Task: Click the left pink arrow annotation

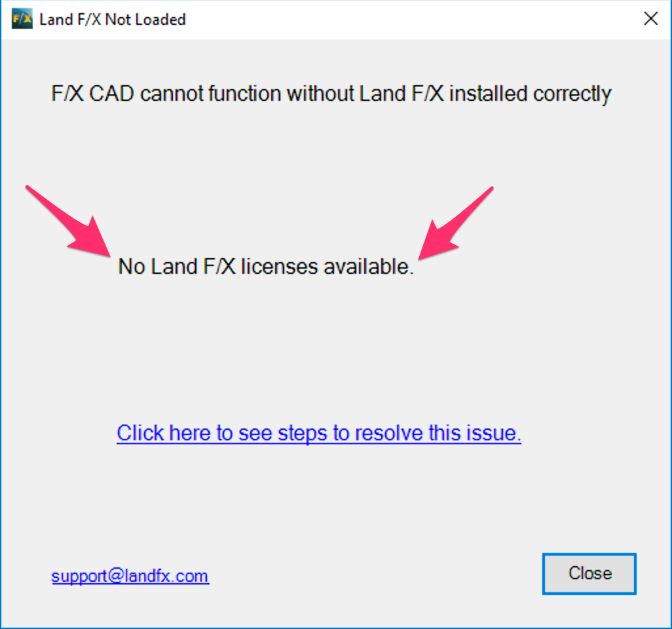Action: click(x=69, y=221)
